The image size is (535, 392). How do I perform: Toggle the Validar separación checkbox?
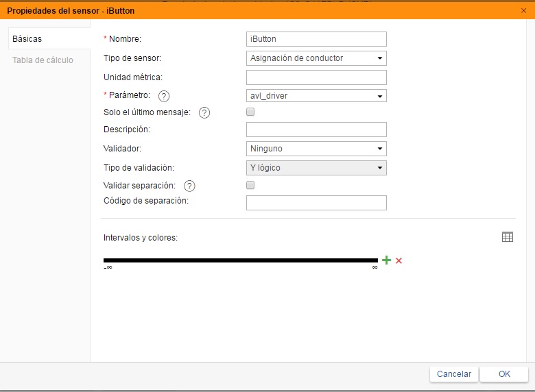(x=250, y=185)
